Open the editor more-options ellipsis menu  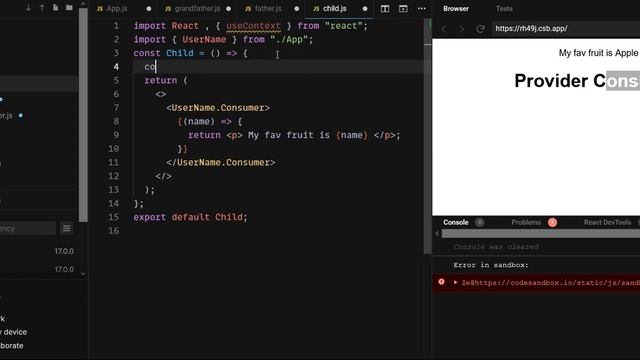tap(422, 9)
